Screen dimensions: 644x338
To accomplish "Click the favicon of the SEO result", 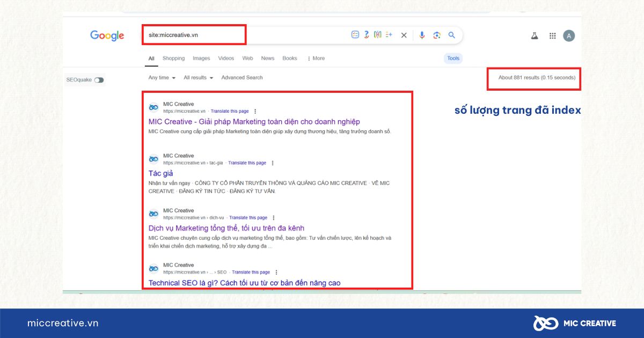I will pyautogui.click(x=153, y=268).
